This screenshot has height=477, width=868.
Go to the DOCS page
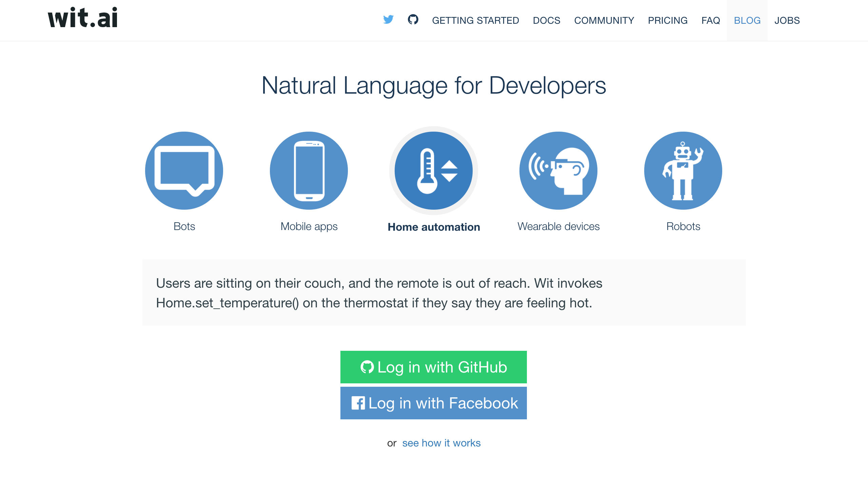tap(547, 20)
